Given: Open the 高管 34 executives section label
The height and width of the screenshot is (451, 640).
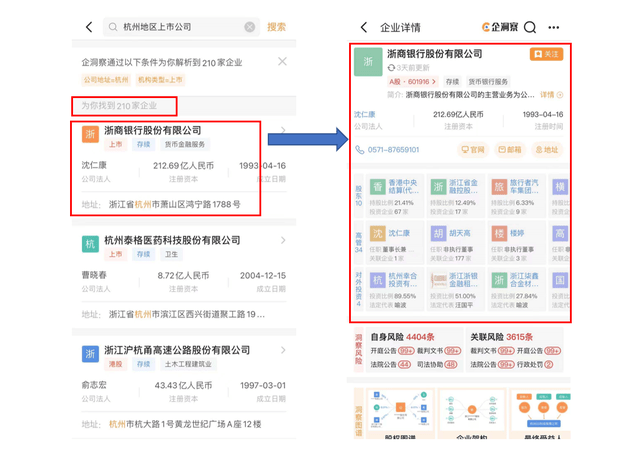Looking at the screenshot, I should coord(358,242).
